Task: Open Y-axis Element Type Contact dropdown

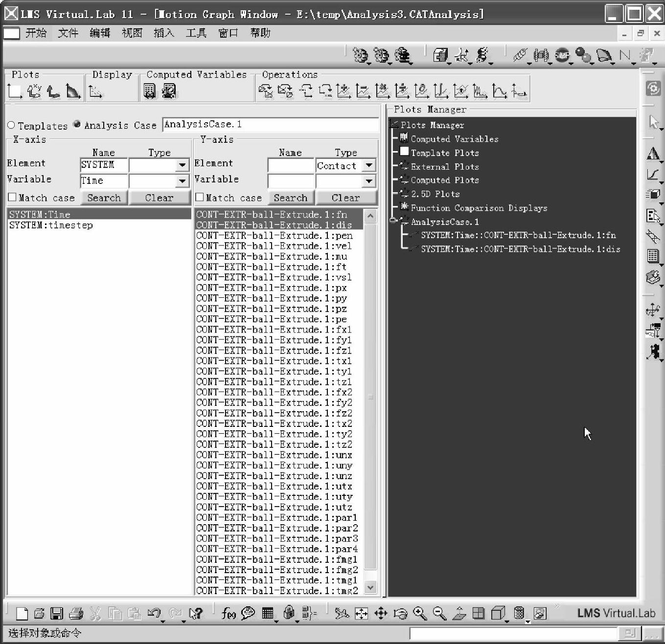Action: [369, 165]
